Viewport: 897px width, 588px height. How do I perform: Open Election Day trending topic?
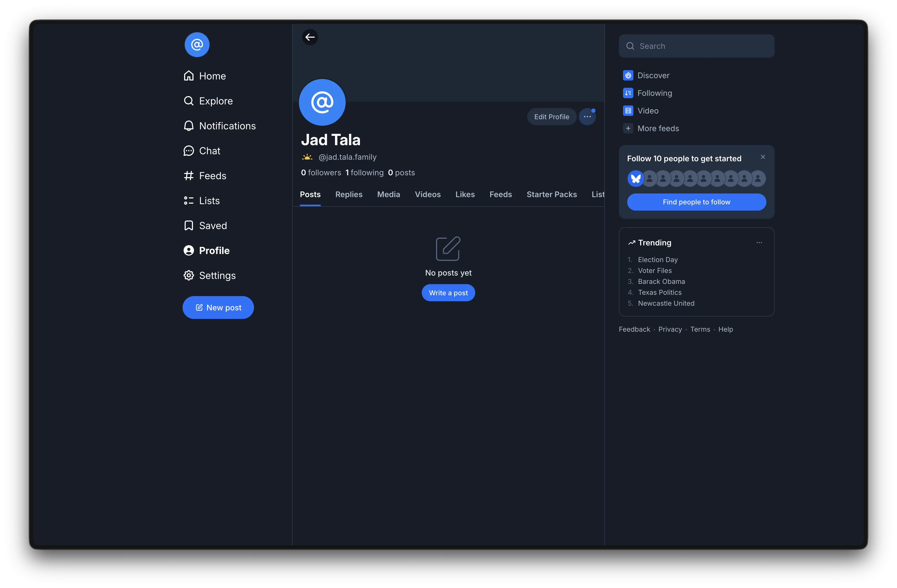click(x=658, y=260)
